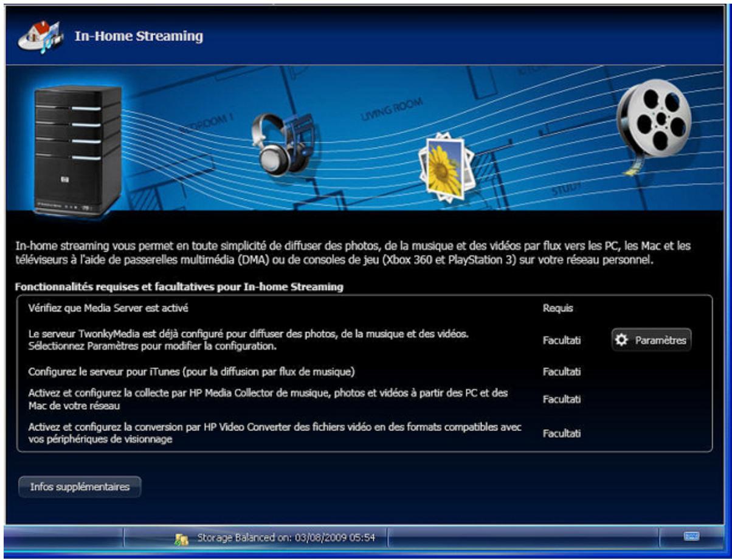Click the gear icon on Paramètres button
The width and height of the screenshot is (732, 560).
621,340
